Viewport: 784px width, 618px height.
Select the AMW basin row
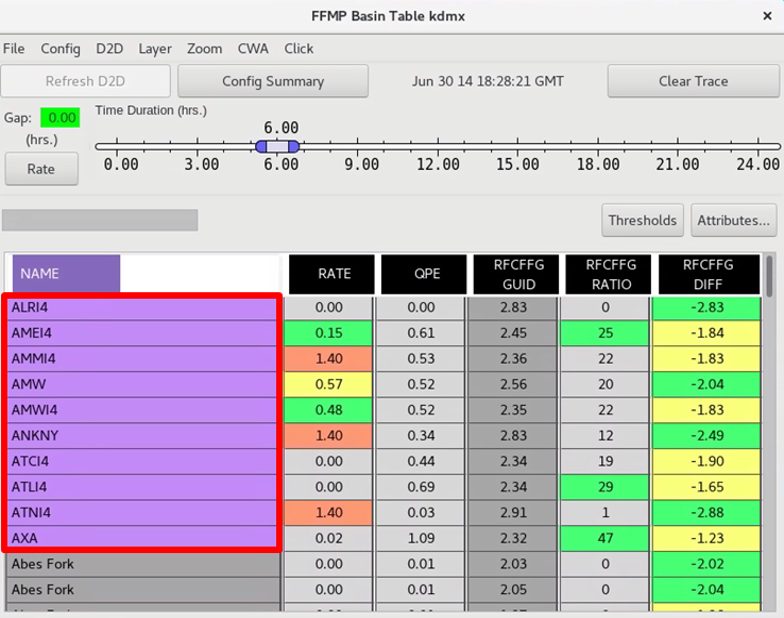(142, 384)
